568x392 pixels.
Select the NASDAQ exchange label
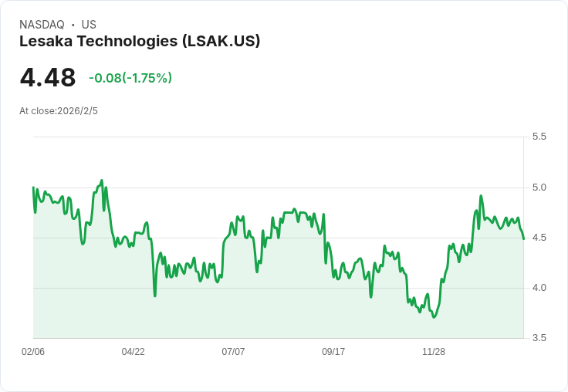(x=42, y=25)
